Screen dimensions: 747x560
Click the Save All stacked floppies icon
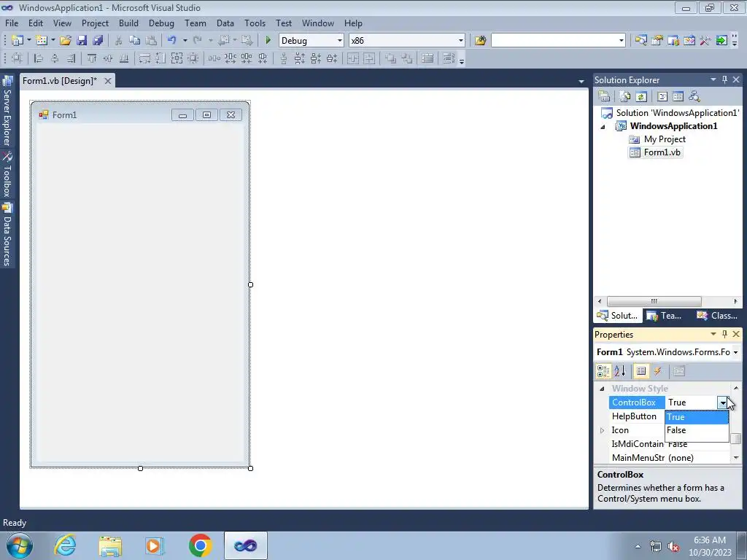coord(98,41)
